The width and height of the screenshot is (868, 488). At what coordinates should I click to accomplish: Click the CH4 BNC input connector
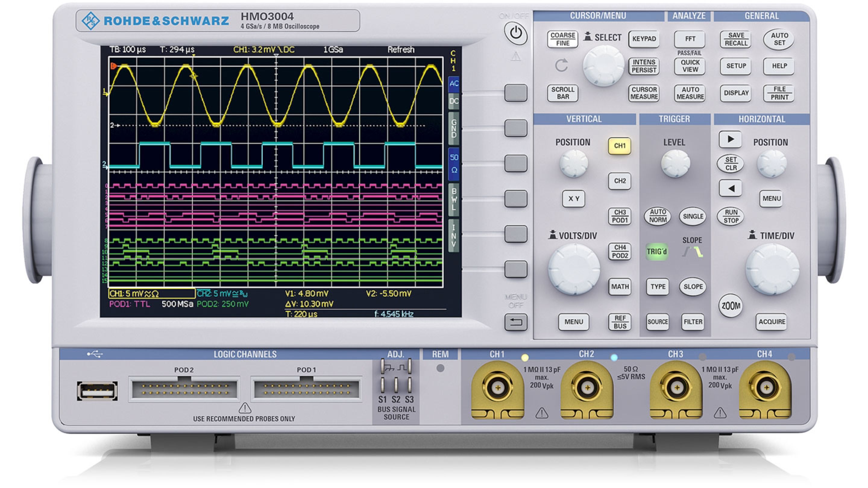pyautogui.click(x=766, y=388)
